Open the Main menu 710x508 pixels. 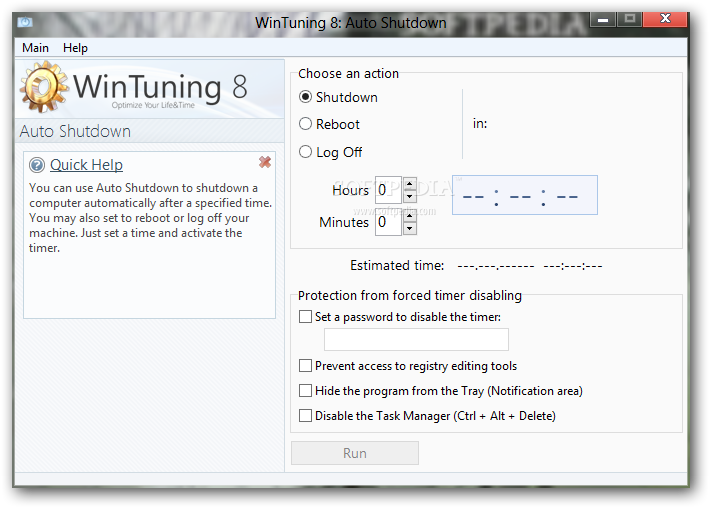coord(35,48)
